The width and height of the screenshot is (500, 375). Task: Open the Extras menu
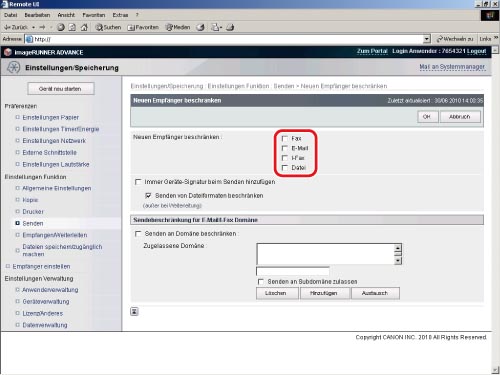120,15
